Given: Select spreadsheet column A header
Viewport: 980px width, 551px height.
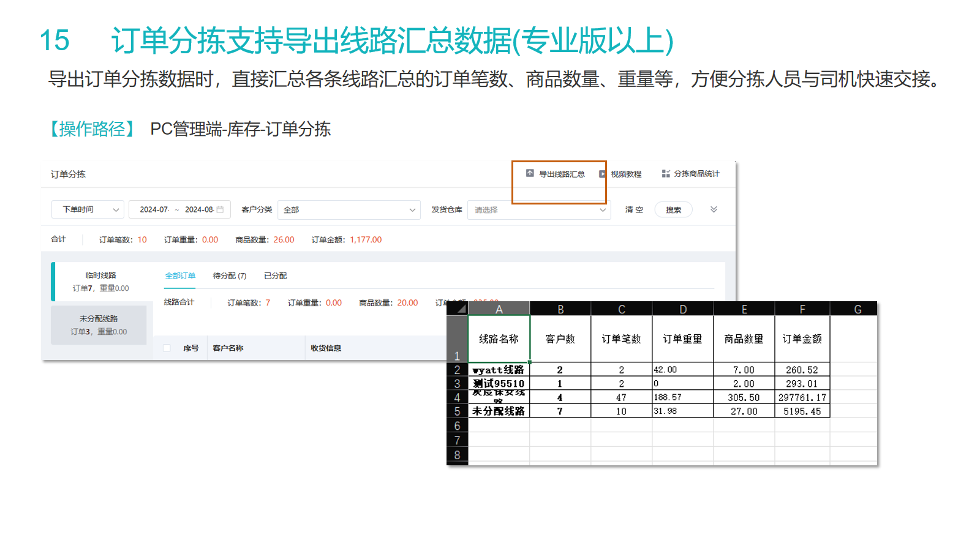Looking at the screenshot, I should [499, 309].
